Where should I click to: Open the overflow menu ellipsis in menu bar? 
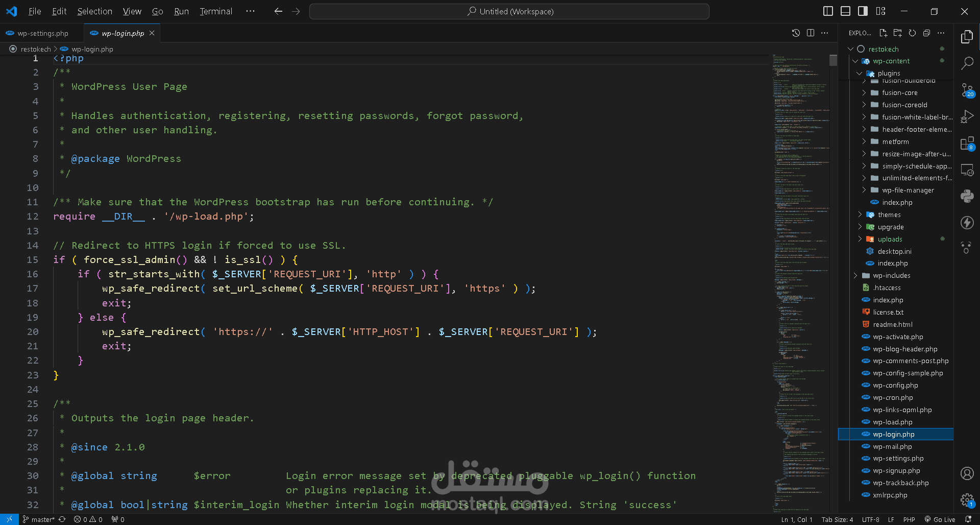tap(250, 11)
